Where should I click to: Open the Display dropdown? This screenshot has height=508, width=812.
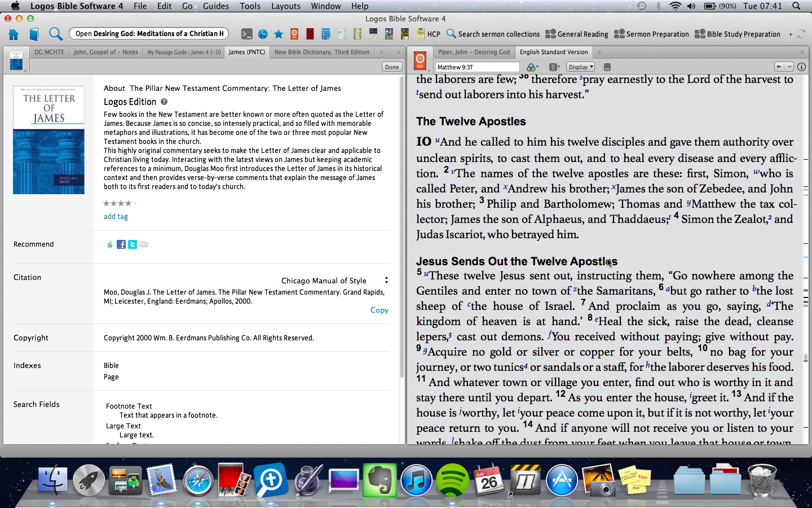coord(580,67)
